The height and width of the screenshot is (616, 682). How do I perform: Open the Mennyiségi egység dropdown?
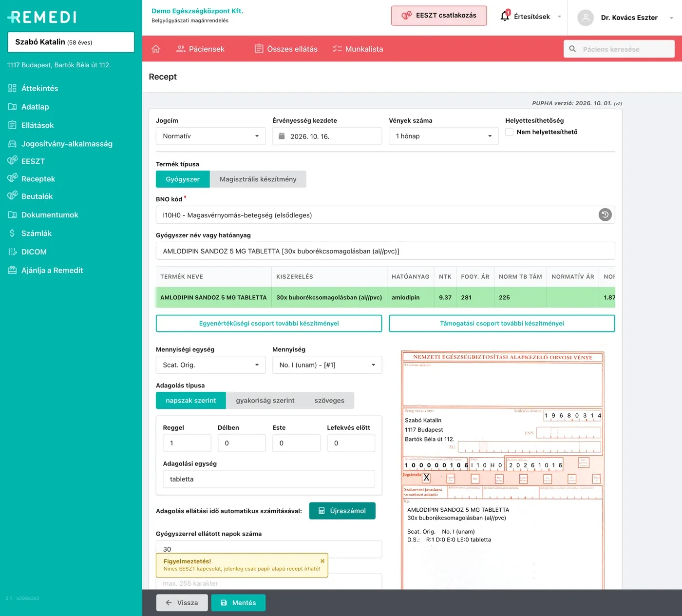pyautogui.click(x=210, y=365)
